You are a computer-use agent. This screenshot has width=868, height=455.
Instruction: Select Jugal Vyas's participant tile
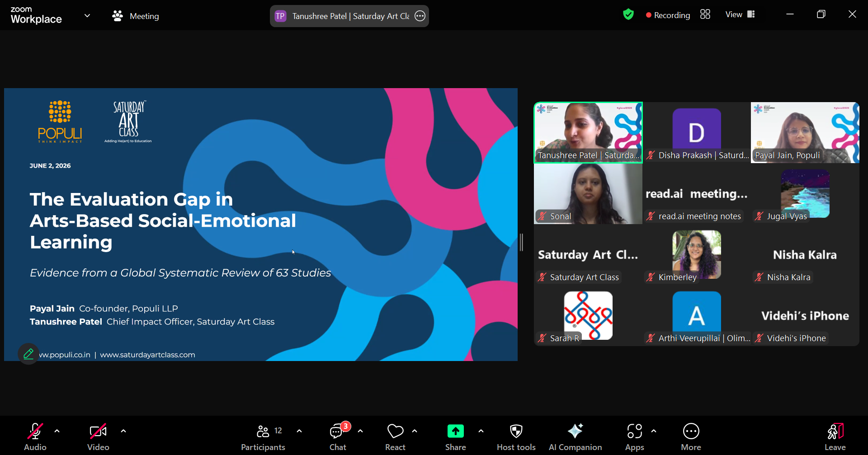805,193
